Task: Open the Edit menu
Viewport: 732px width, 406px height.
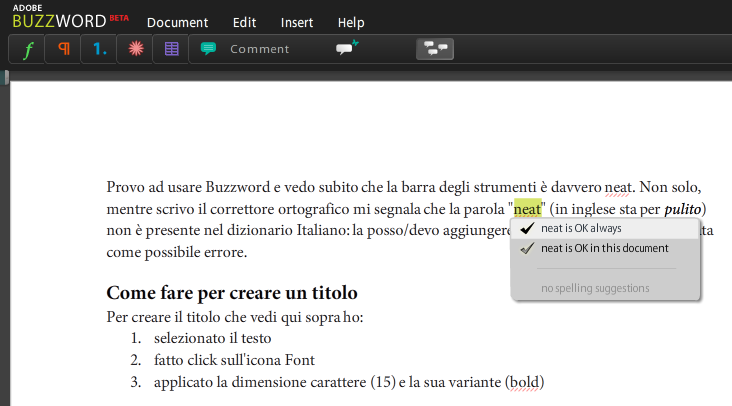Action: tap(244, 22)
